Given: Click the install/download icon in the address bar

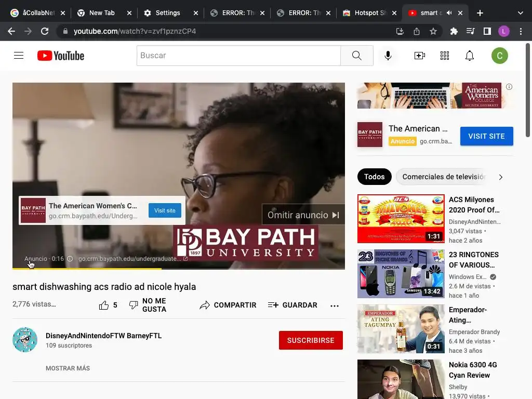Looking at the screenshot, I should (400, 31).
